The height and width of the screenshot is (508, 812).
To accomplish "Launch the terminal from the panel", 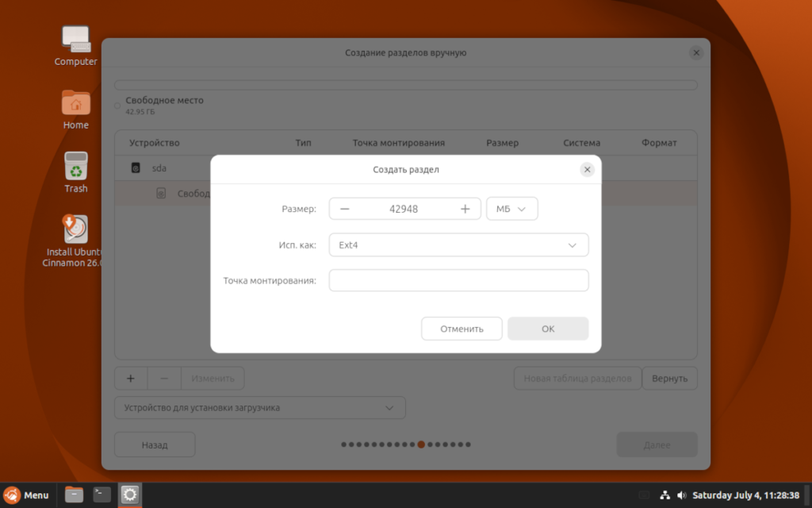I will click(101, 495).
